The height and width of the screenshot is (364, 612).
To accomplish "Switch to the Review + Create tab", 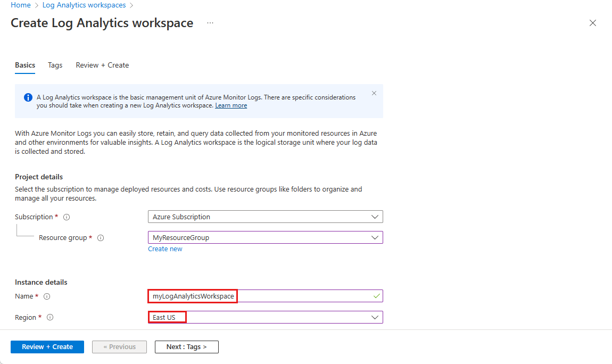I will pos(102,65).
